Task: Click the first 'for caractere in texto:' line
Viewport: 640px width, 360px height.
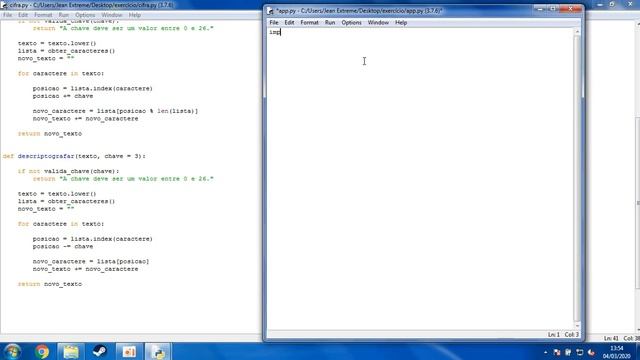Action: [61, 74]
